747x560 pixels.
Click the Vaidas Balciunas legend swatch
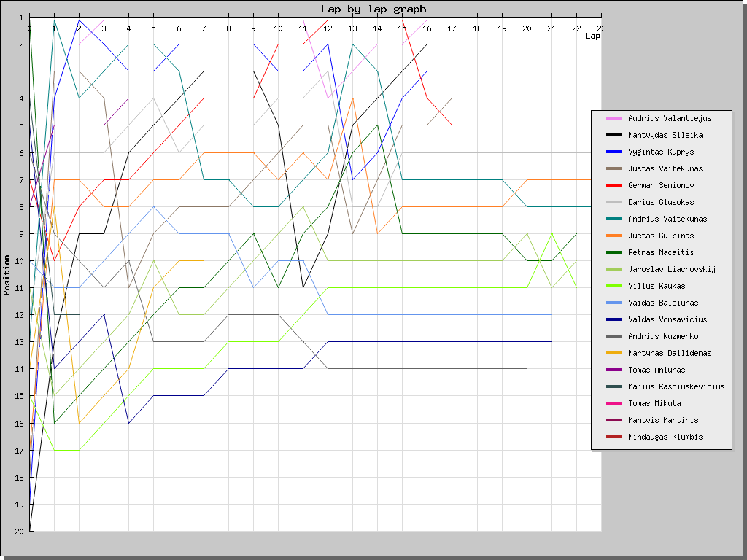(x=614, y=303)
